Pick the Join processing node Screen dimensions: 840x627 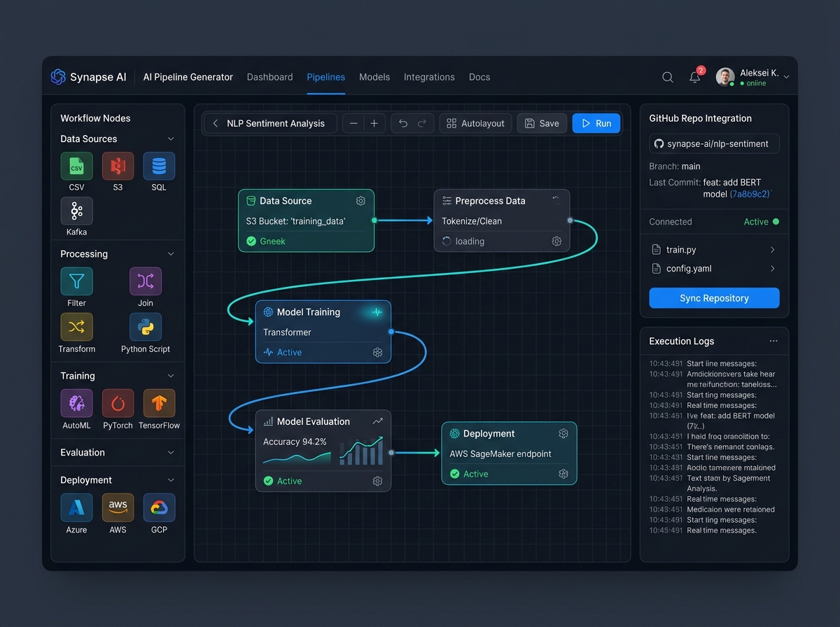point(146,281)
